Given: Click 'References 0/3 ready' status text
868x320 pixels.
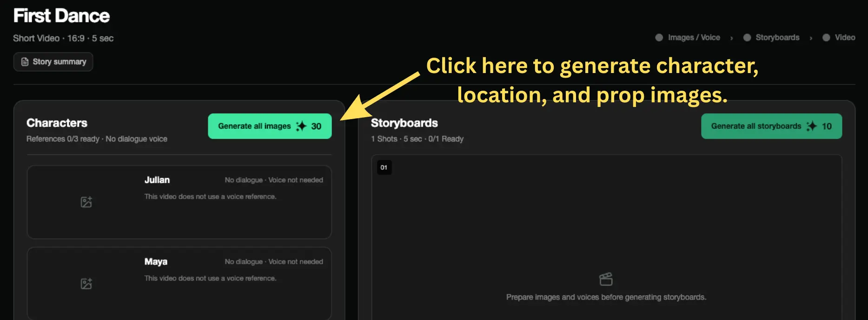Looking at the screenshot, I should (x=63, y=139).
